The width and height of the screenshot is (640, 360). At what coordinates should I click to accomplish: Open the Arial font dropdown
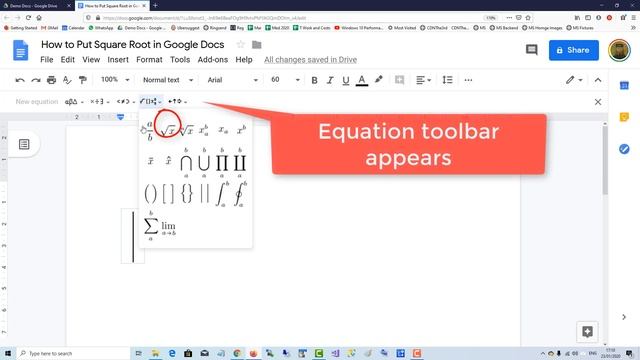(x=232, y=80)
